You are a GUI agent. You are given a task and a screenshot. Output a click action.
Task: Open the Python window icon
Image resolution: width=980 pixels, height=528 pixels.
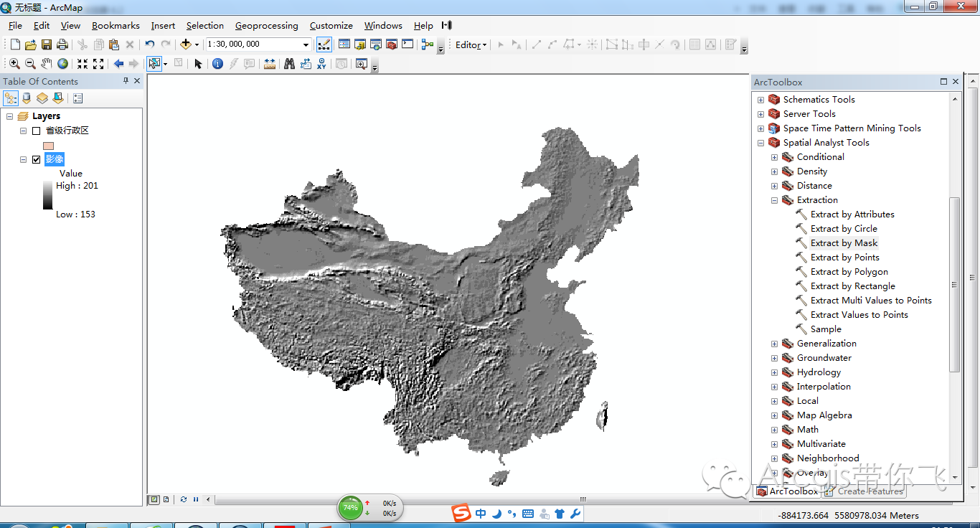coord(407,44)
